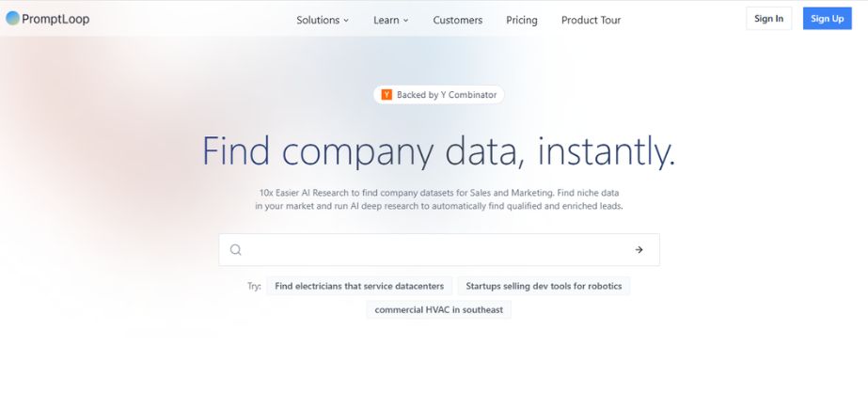Open the Pricing page
Viewport: 868px width, 409px height.
coord(522,20)
